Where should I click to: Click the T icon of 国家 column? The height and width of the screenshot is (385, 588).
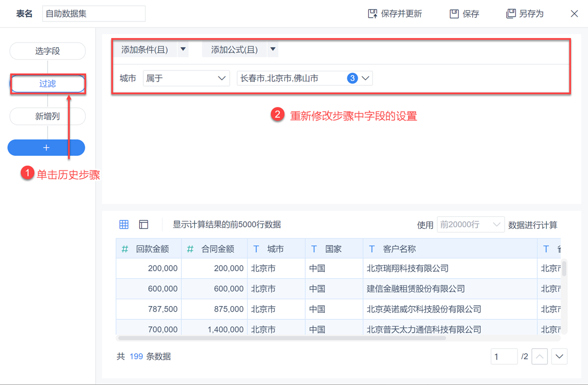click(x=314, y=249)
